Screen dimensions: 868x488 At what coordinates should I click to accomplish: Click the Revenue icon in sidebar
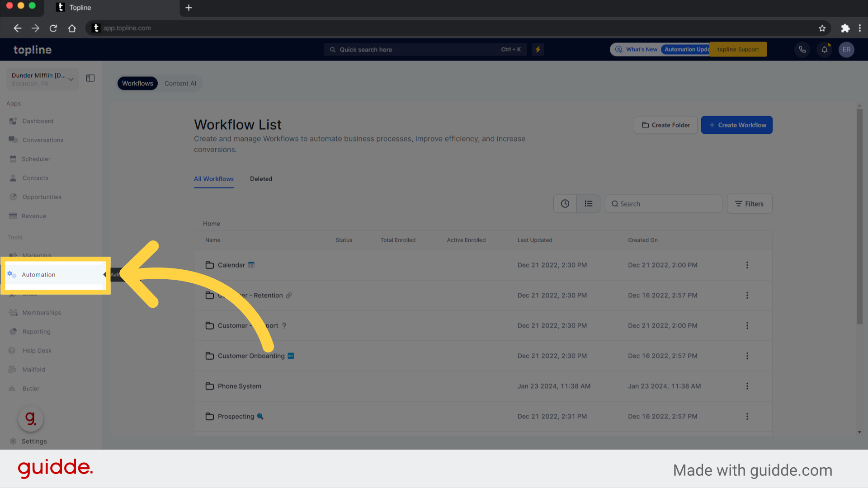coord(13,216)
